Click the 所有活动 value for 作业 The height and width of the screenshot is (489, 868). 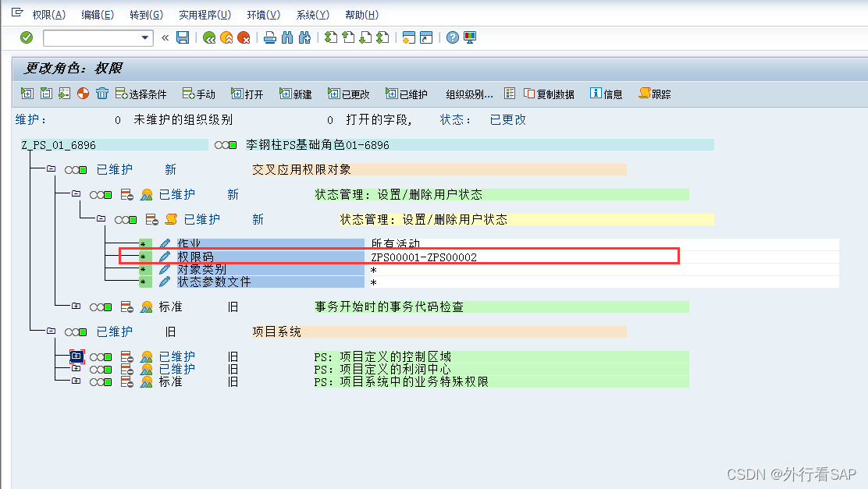[396, 244]
